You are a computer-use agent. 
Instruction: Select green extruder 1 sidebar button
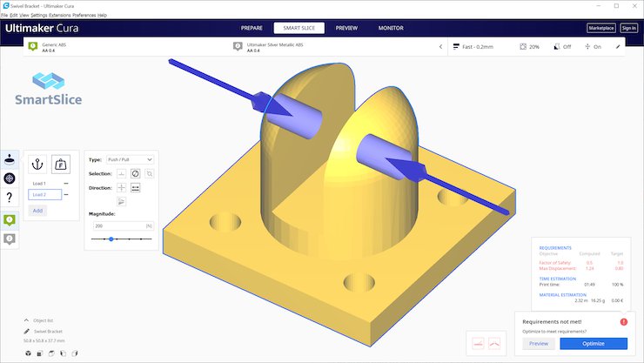pyautogui.click(x=10, y=220)
